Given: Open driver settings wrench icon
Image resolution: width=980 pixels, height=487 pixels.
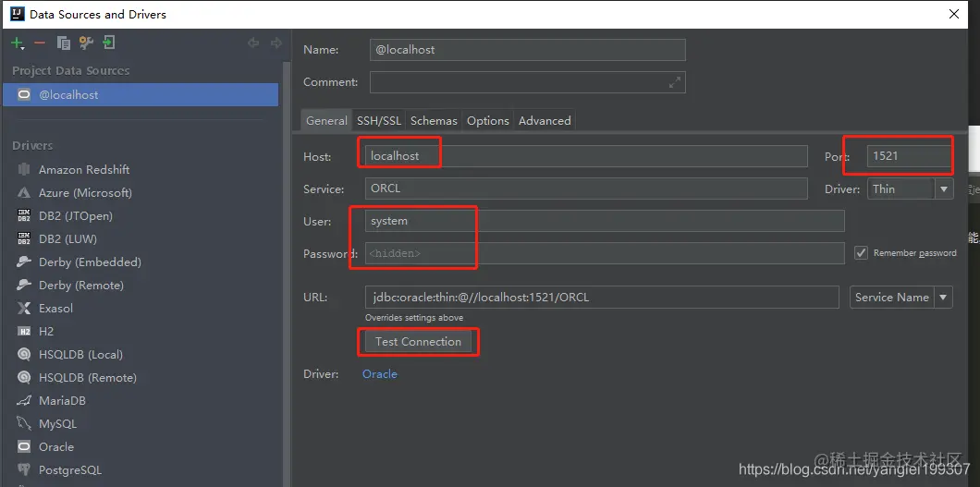Looking at the screenshot, I should coord(86,43).
